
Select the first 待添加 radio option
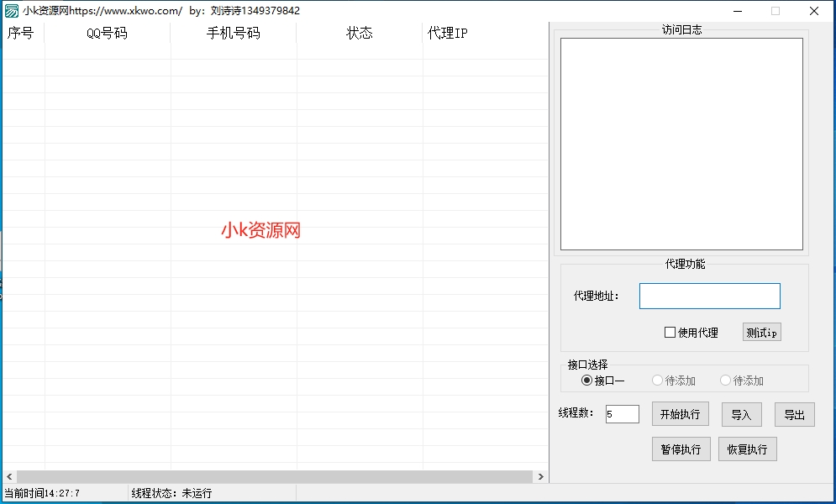coord(657,380)
